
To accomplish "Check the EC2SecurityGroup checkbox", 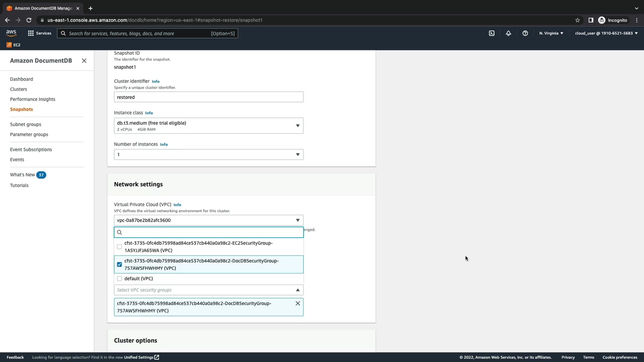I will click(119, 247).
